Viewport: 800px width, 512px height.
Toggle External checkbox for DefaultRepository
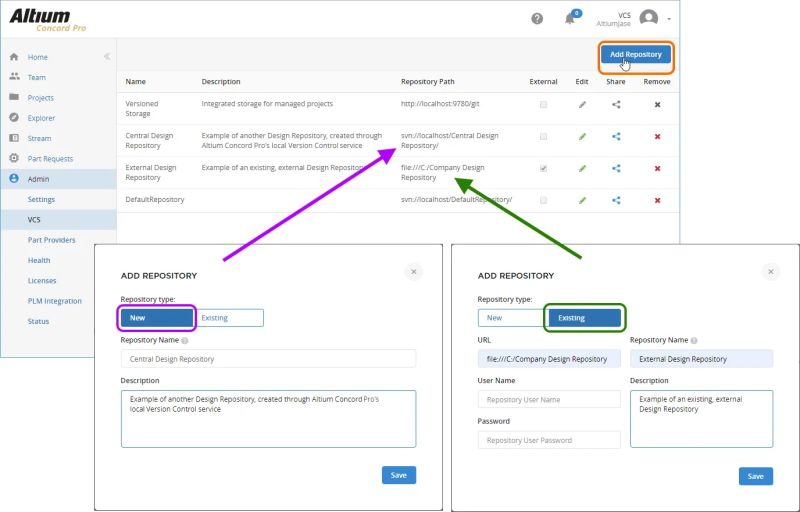pos(543,200)
